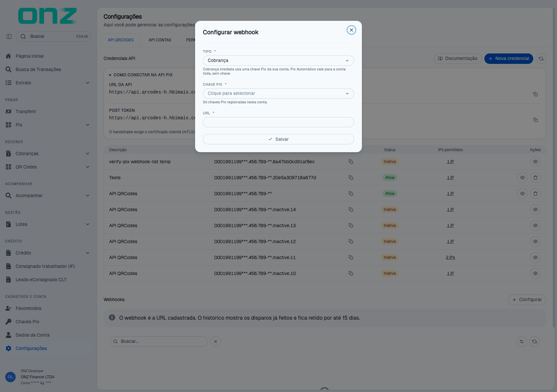The height and width of the screenshot is (392, 557).
Task: View credential inactive.12 details
Action: coord(536,241)
